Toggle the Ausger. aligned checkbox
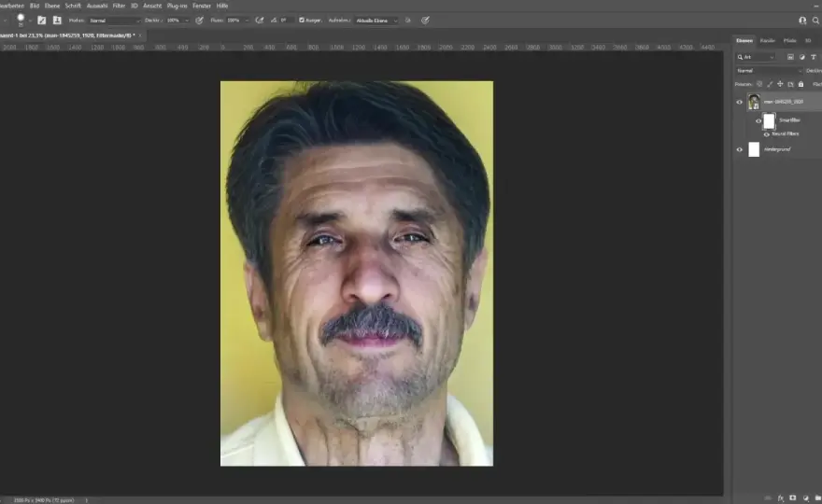The image size is (822, 504). click(302, 21)
